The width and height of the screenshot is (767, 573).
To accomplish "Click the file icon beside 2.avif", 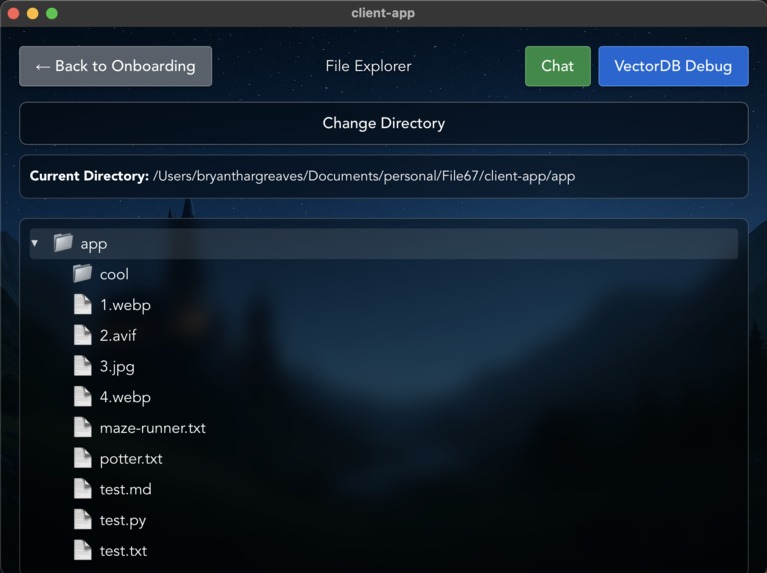I will coord(83,335).
